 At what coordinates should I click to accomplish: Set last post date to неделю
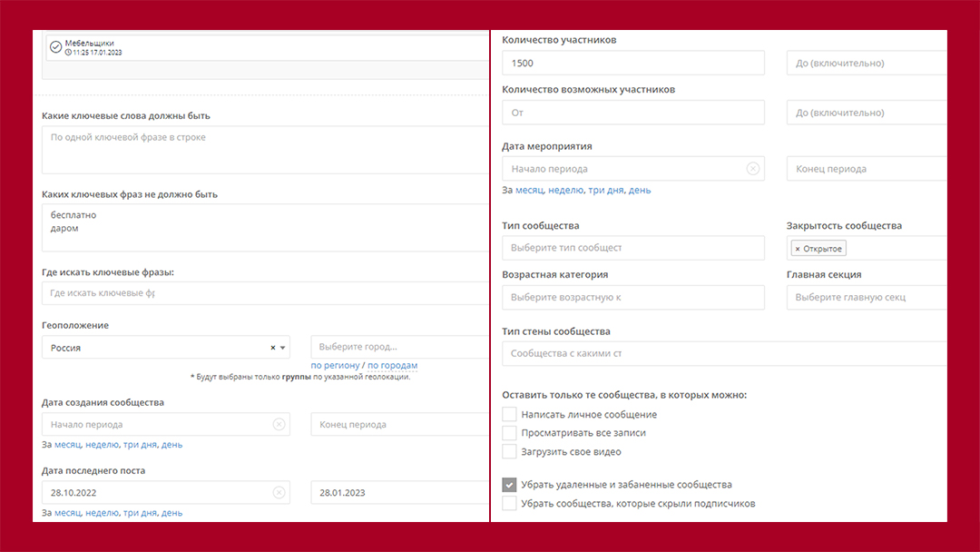[102, 513]
